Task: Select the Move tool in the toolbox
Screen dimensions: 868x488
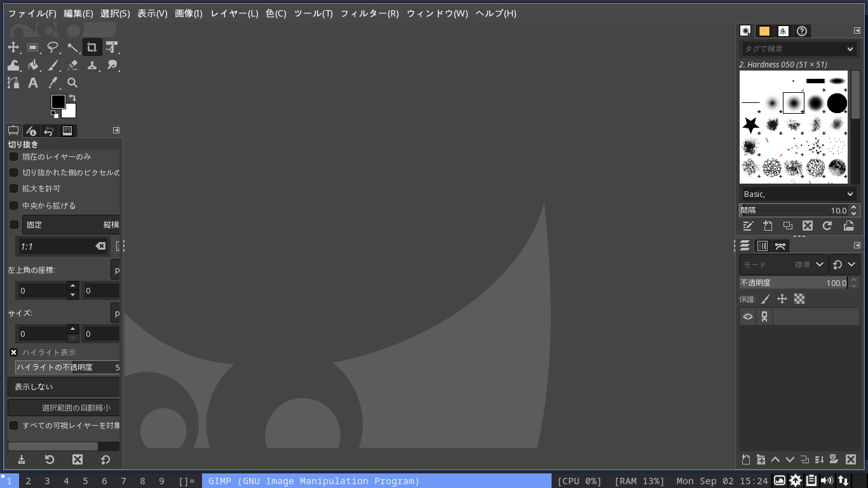Action: [13, 47]
